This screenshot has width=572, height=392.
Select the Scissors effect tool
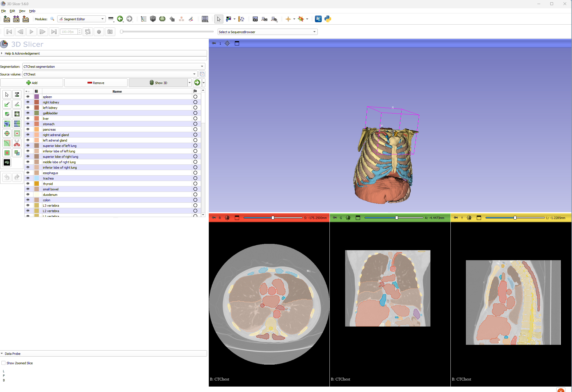click(17, 143)
